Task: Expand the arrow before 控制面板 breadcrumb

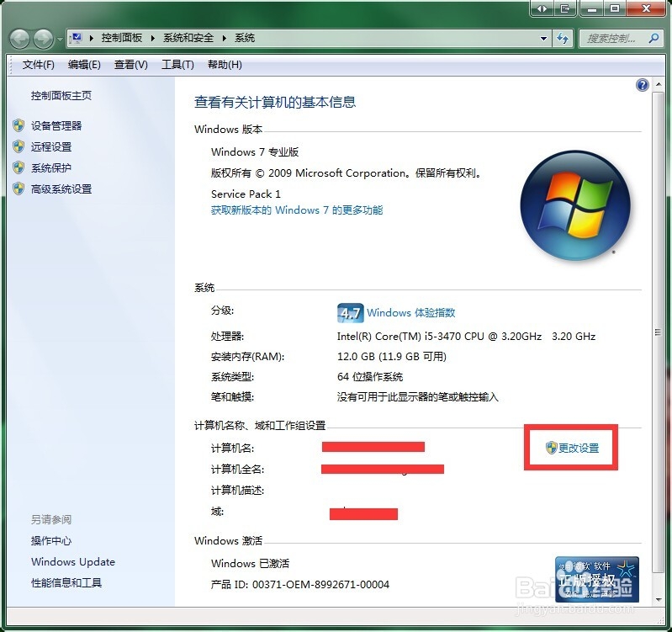Action: tap(92, 38)
